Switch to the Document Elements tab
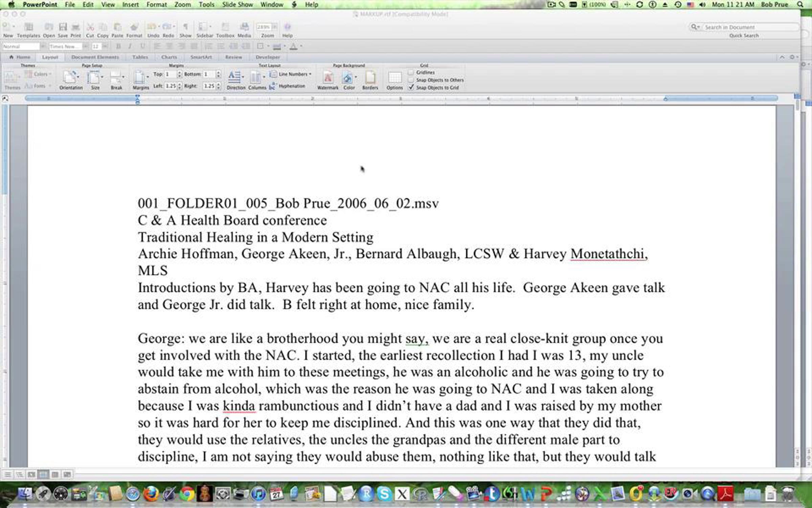812x508 pixels. [95, 57]
